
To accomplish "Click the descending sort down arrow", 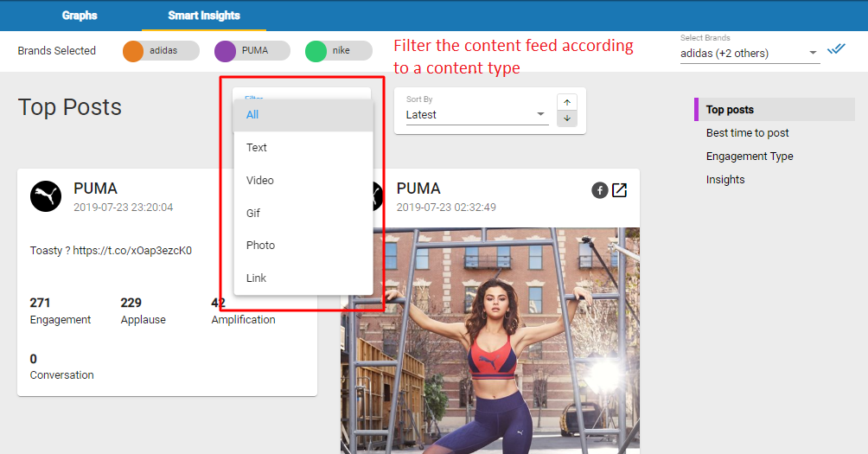I will coord(567,118).
